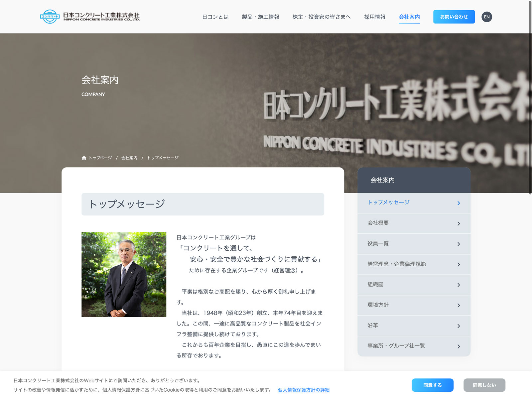Viewport: 532px width, 399px height.
Task: Click the arrow next to 役員一覧
Action: (x=459, y=244)
